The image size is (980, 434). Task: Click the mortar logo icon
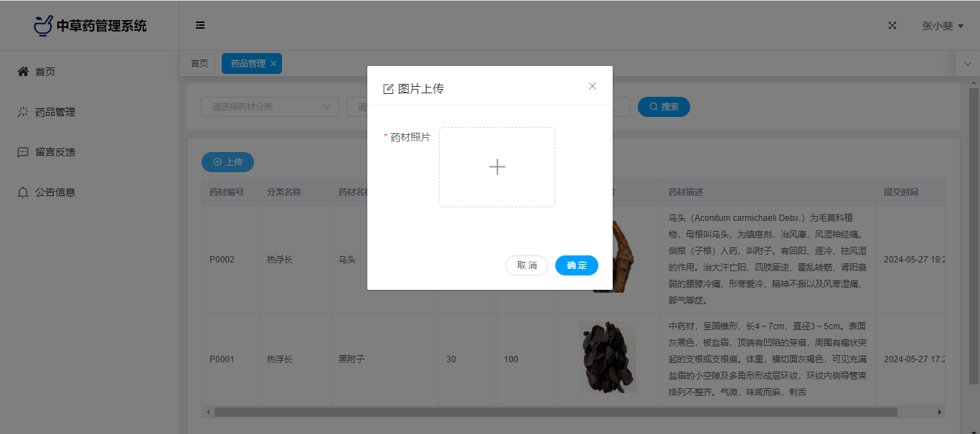point(43,25)
